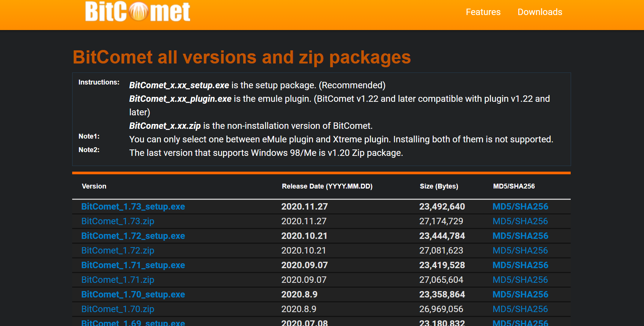Open MD5/SHA256 for BitComet_1.70.zip

pos(520,309)
